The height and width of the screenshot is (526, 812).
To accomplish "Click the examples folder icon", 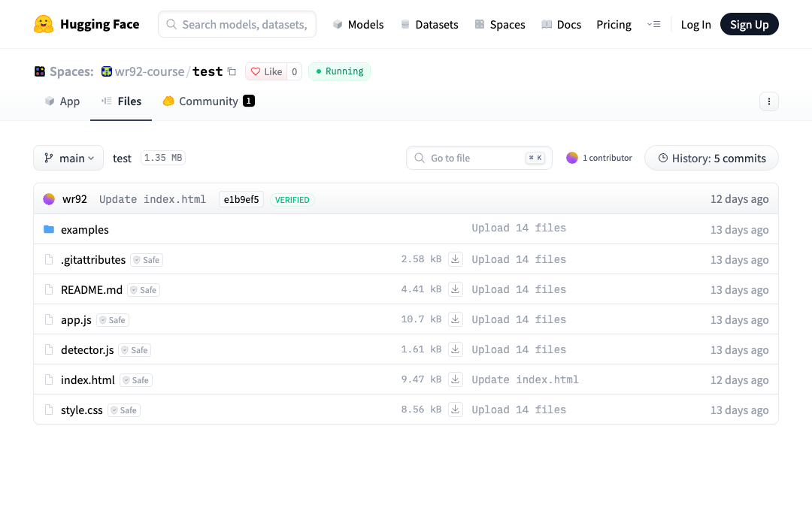I will (49, 229).
